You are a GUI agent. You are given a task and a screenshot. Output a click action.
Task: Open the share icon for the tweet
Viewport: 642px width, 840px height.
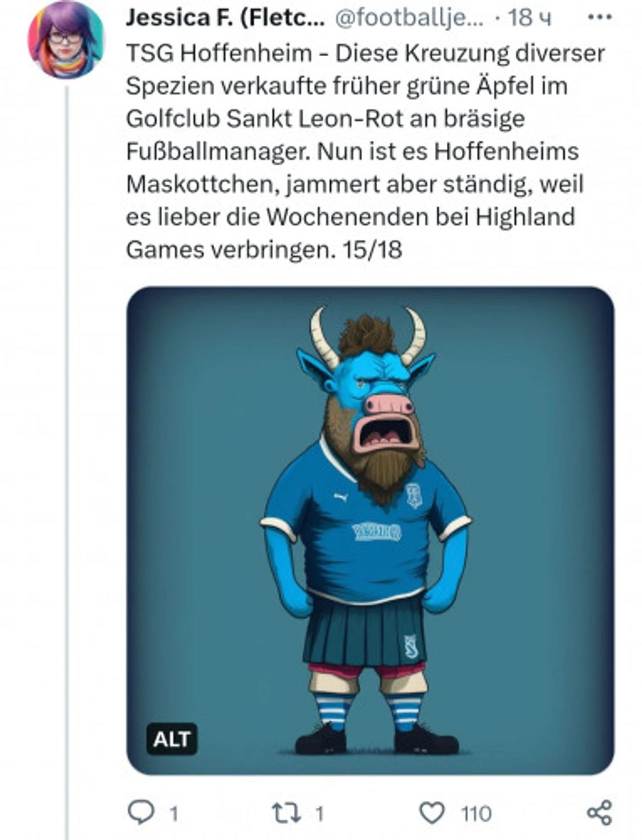click(x=599, y=812)
